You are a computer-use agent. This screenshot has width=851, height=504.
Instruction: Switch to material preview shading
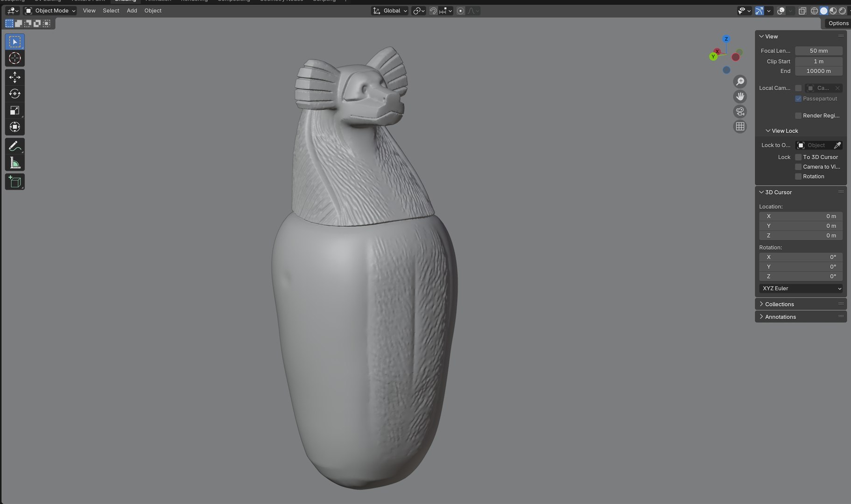pyautogui.click(x=833, y=11)
